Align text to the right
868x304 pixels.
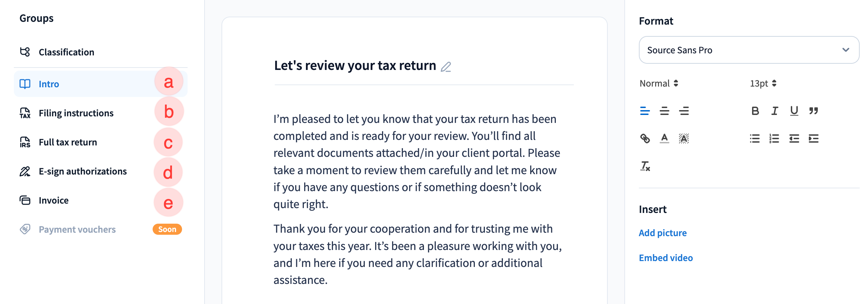(684, 111)
